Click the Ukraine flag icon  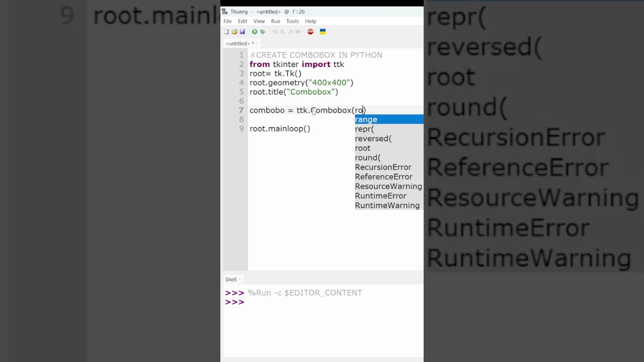323,32
